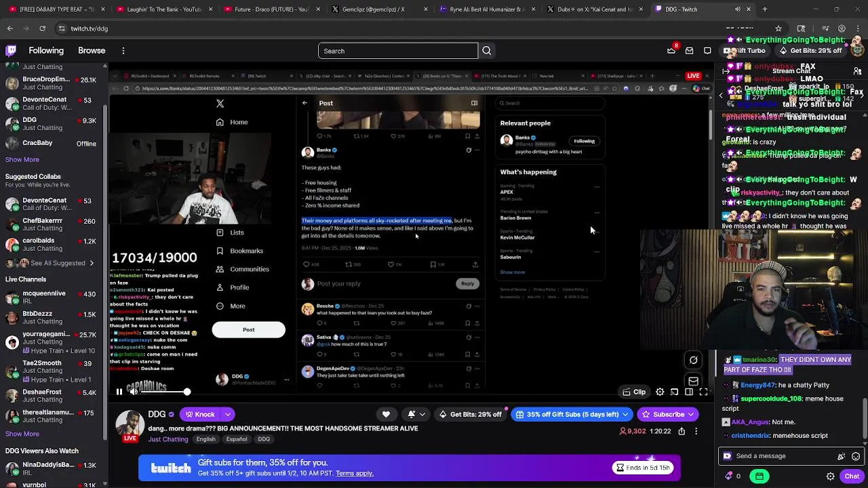Mute the DDG Twitch tab audio icon
The width and height of the screenshot is (868, 488).
click(738, 9)
